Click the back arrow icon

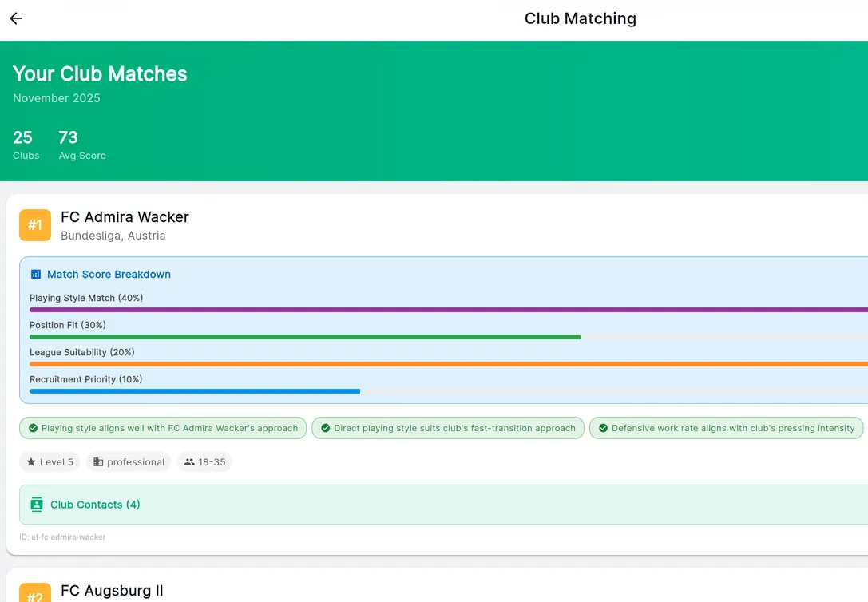(x=15, y=18)
